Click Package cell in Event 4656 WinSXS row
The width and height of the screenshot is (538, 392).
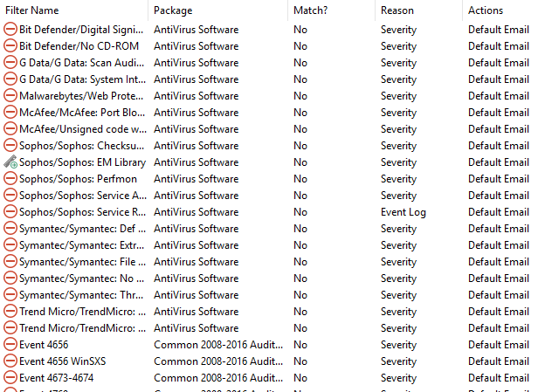click(218, 361)
